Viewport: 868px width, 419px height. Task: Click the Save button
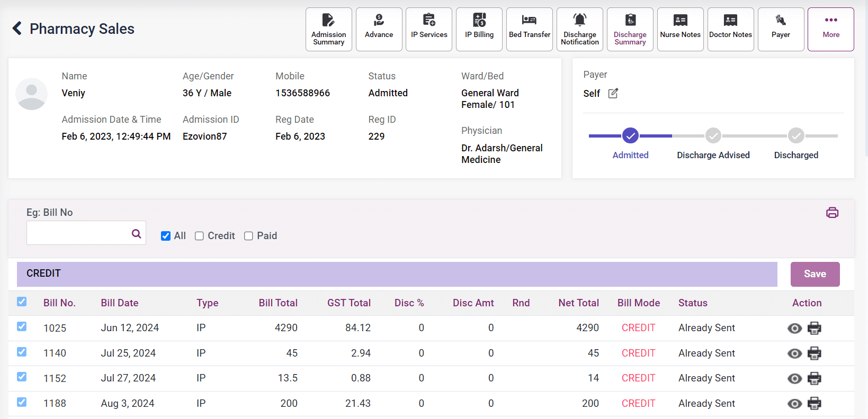[x=815, y=274]
